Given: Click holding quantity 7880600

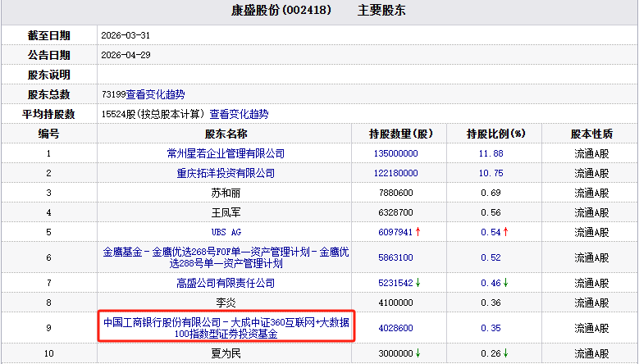Looking at the screenshot, I should [395, 193].
